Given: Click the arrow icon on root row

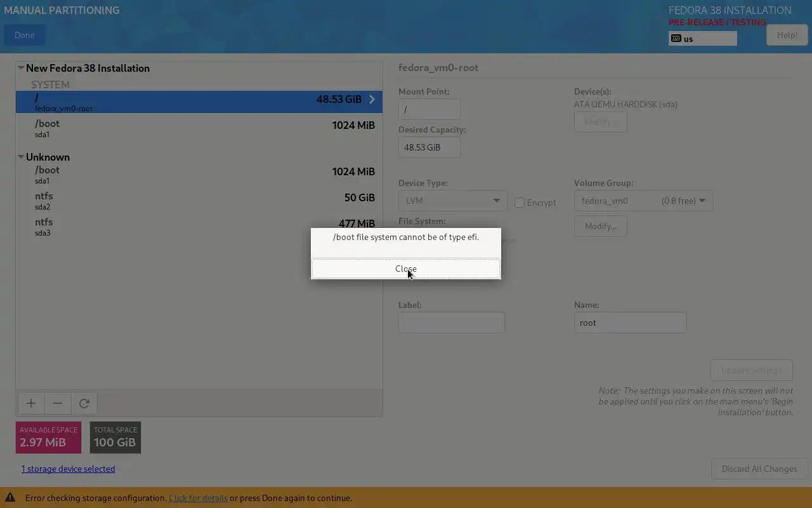Looking at the screenshot, I should pos(372,99).
